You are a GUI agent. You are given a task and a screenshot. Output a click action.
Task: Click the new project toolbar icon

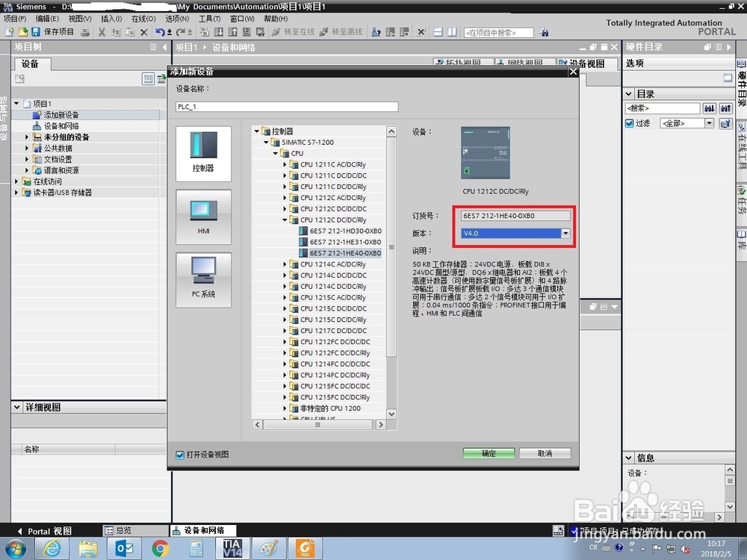tap(9, 32)
